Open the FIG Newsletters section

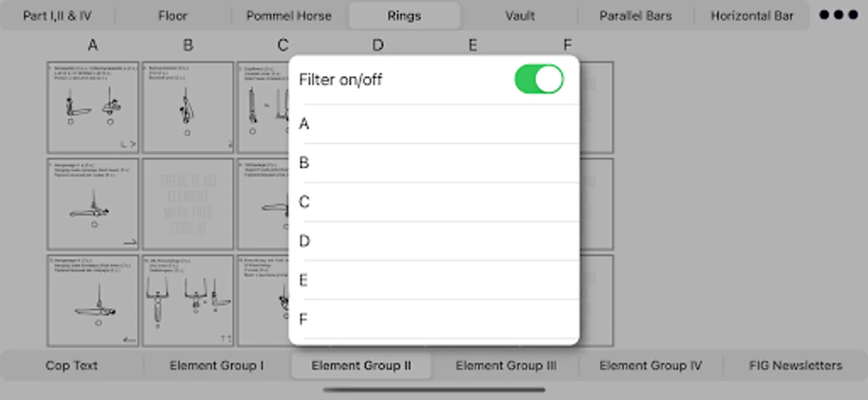(795, 365)
